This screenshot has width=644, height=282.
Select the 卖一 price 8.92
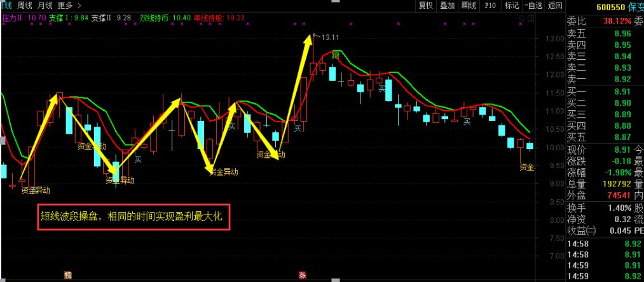point(622,80)
